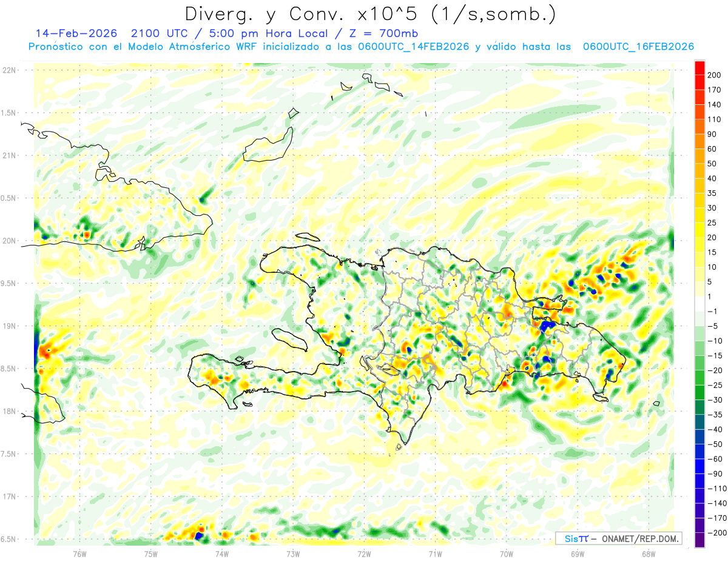728x562 pixels.
Task: Click the color bar label '-170'
Action: pos(716,518)
